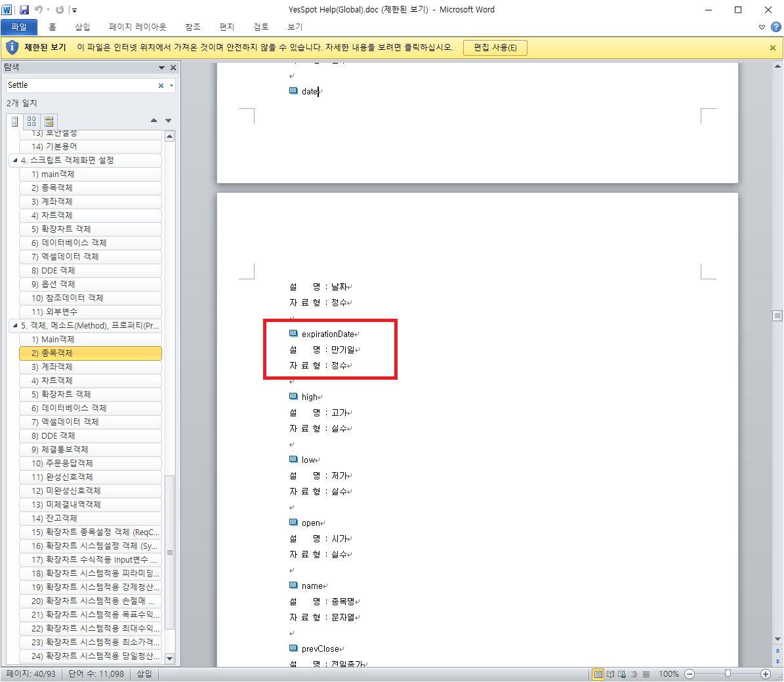
Task: Switch to Outline view in status bar
Action: tap(634, 674)
